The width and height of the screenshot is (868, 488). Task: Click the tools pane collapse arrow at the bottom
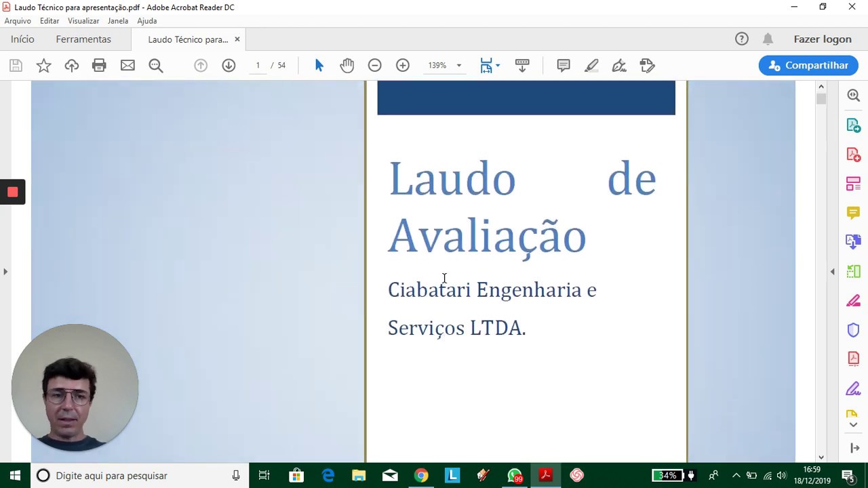[854, 448]
